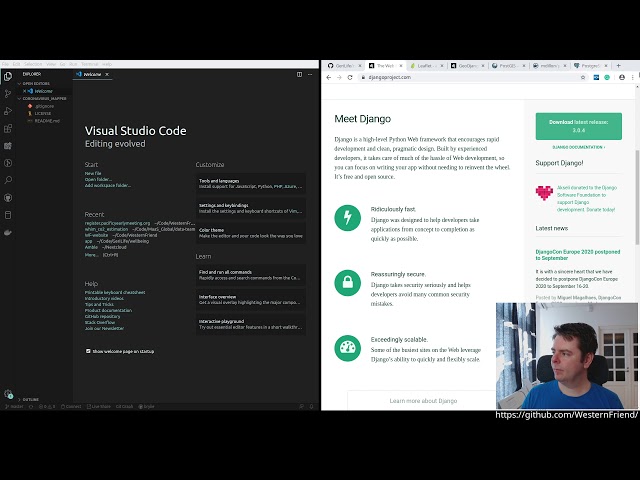The image size is (640, 480).
Task: Open the Explorer view in VS Code activity bar
Action: (8, 76)
